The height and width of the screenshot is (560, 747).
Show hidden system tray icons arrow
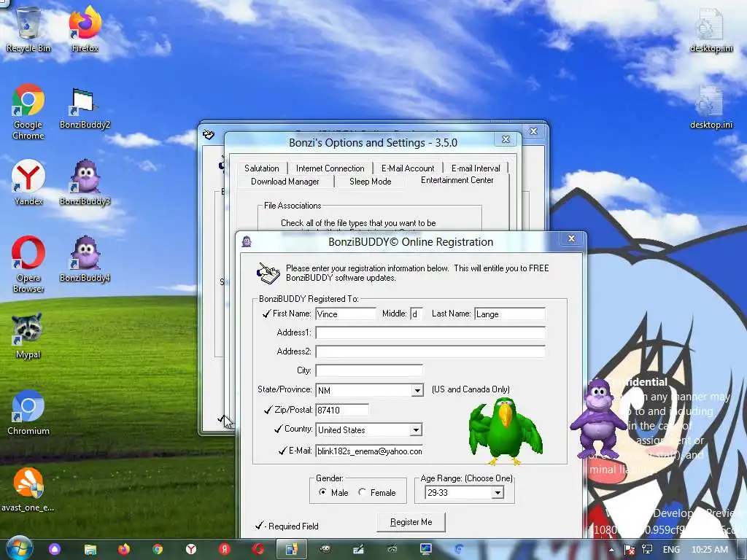pyautogui.click(x=612, y=550)
